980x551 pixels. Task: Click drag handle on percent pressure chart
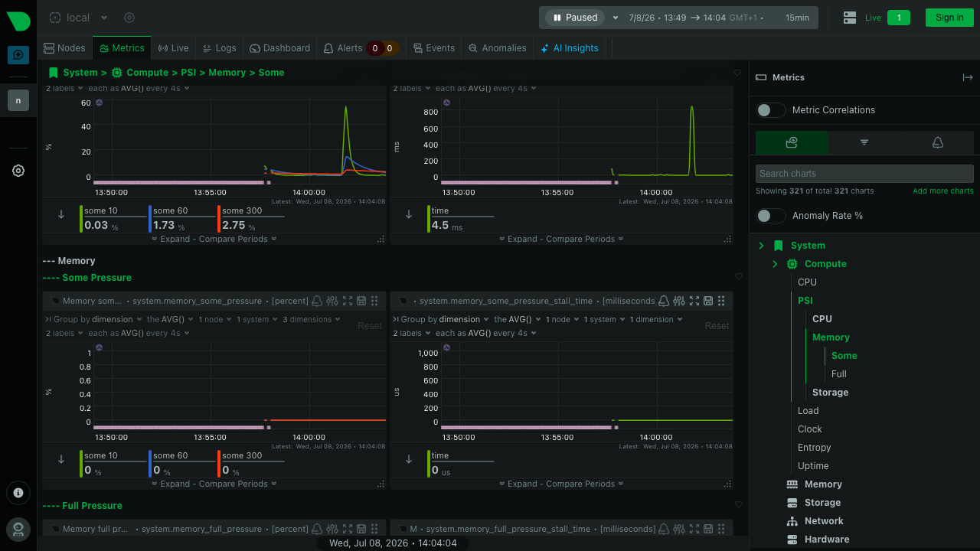[374, 301]
